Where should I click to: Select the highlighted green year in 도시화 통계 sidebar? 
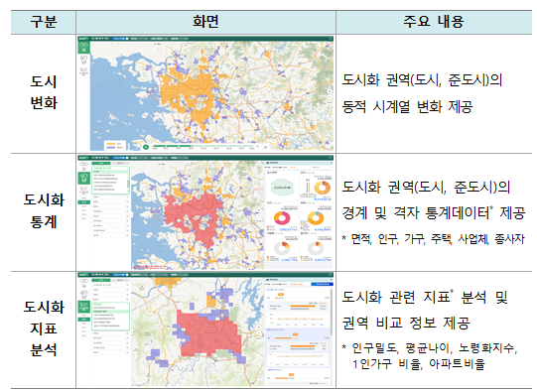pos(84,202)
